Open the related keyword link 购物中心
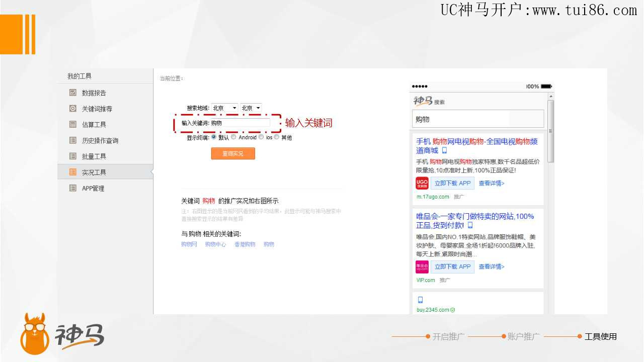 click(x=215, y=244)
